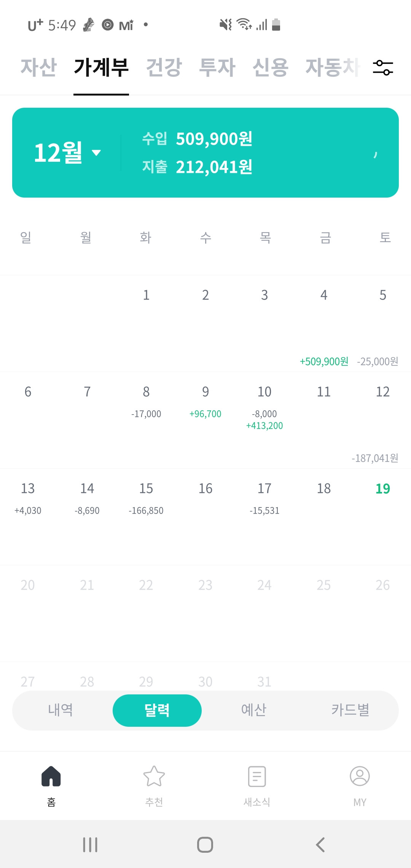Open the filter settings sliders icon

[383, 67]
